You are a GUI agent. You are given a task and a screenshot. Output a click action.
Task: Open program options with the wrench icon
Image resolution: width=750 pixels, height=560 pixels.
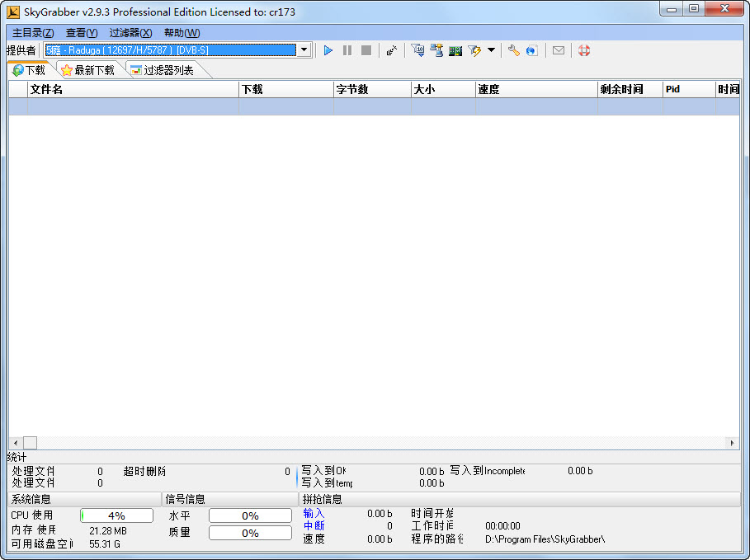coord(514,50)
